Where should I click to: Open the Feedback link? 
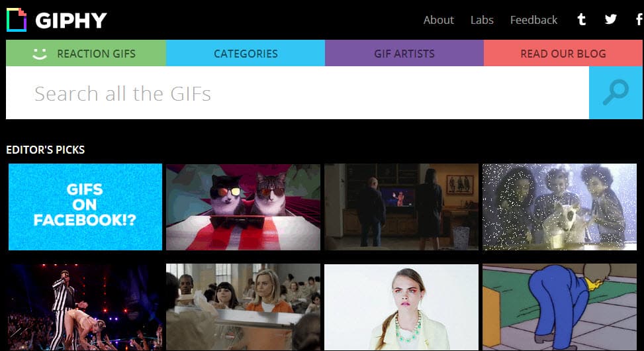533,20
